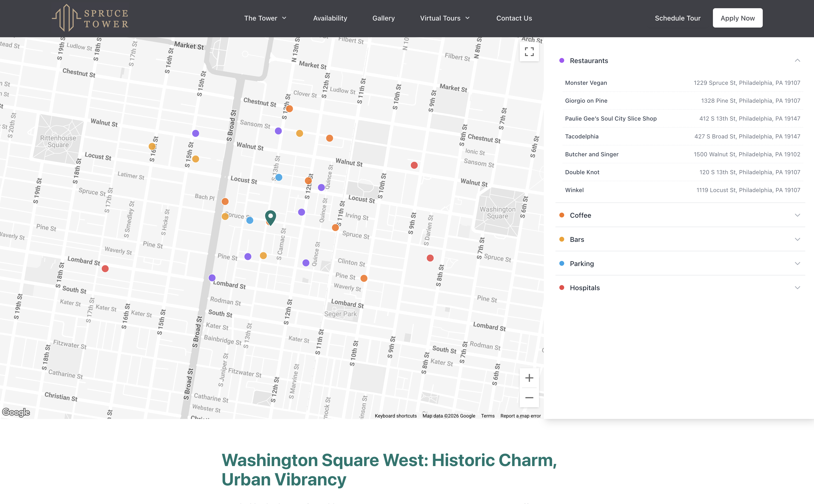The height and width of the screenshot is (504, 814).
Task: Click the Spruce Tower logo
Action: tap(90, 18)
